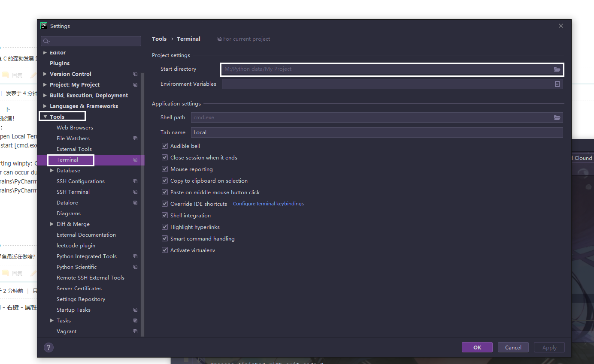Screen dimensions: 594x364
Task: Toggle Copy to clipboard on selection
Action: point(165,181)
